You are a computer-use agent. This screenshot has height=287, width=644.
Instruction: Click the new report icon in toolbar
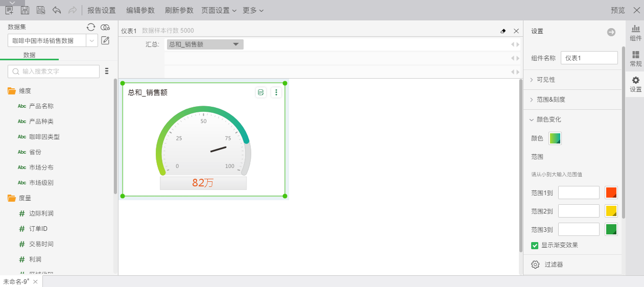pos(9,10)
